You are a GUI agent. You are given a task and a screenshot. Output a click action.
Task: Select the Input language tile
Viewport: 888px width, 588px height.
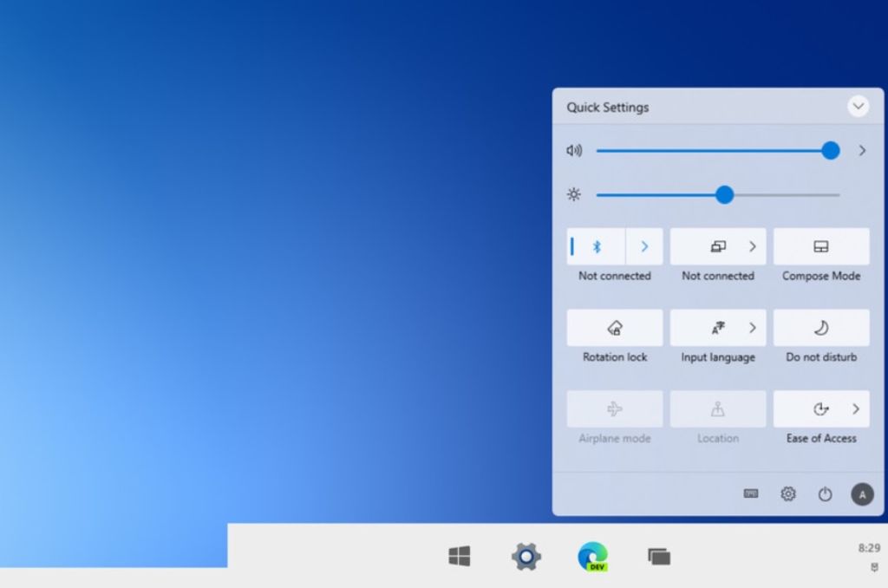click(717, 328)
